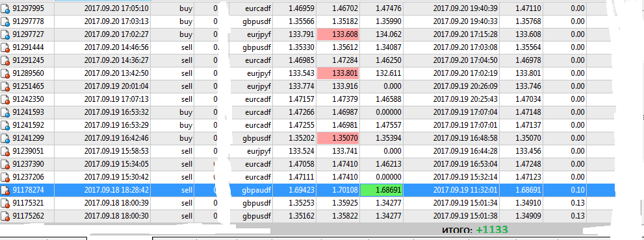Screen dimensions: 644x240
Task: Select open time 2017.09.19 15:58:53
Action: [x=116, y=151]
